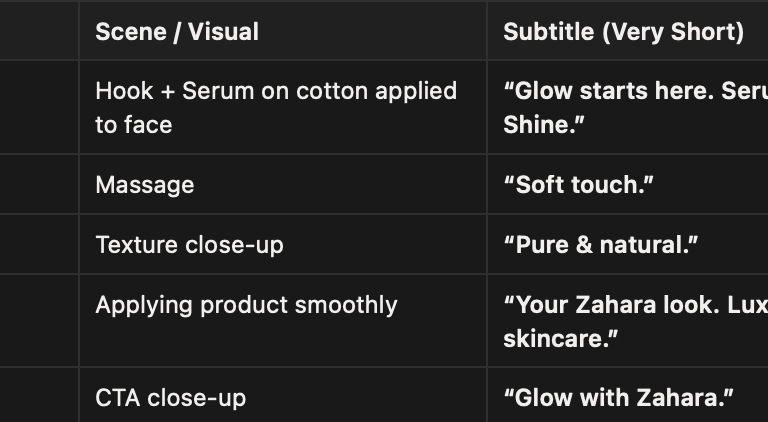Click the Texture close-up cell
The image size is (768, 422).
coord(189,245)
